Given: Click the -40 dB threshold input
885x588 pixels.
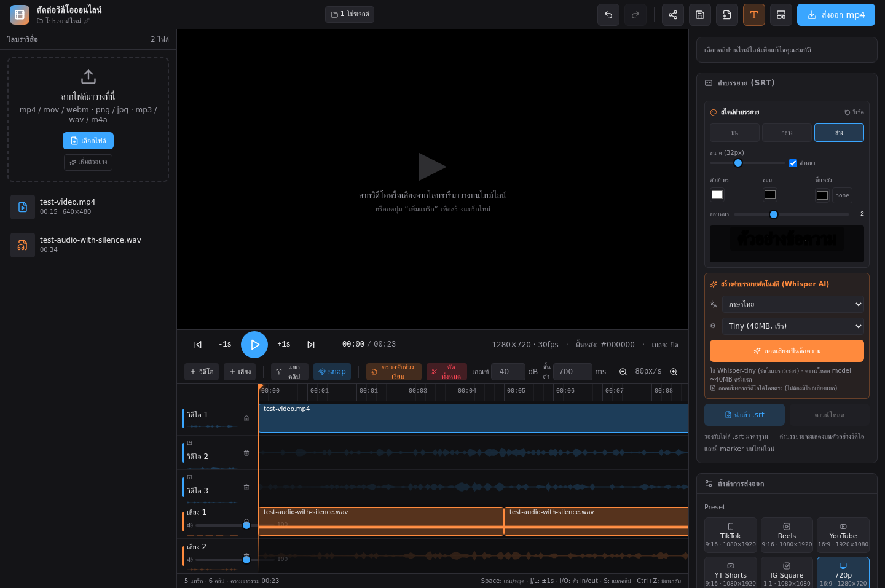Looking at the screenshot, I should coord(508,372).
